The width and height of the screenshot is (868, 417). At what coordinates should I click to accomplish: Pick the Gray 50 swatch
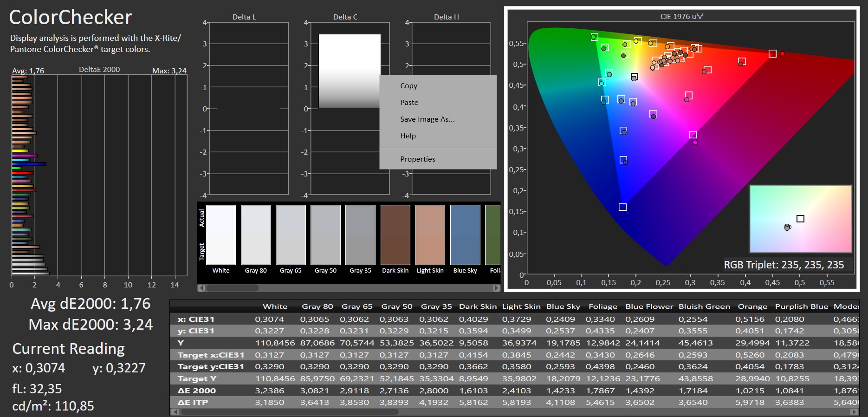coord(325,235)
